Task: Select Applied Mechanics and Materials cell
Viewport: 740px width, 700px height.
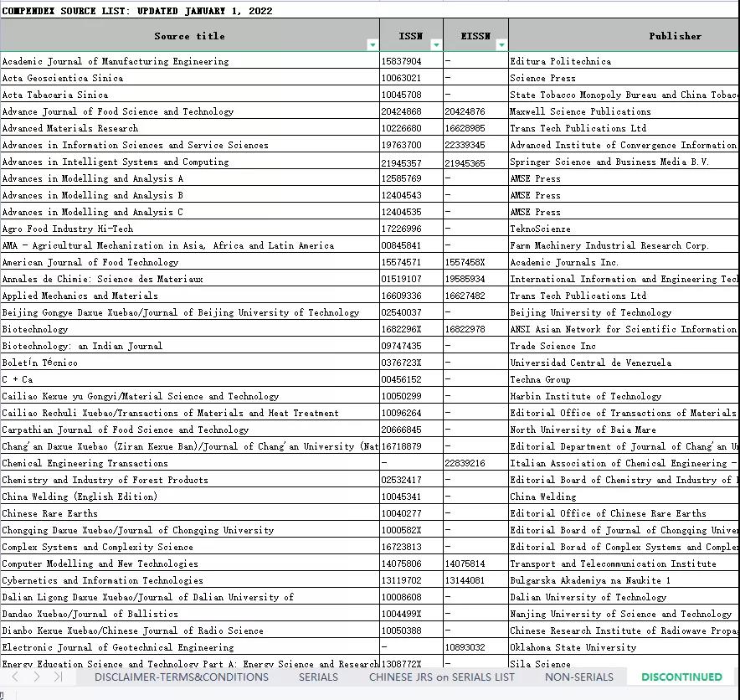Action: (190, 296)
